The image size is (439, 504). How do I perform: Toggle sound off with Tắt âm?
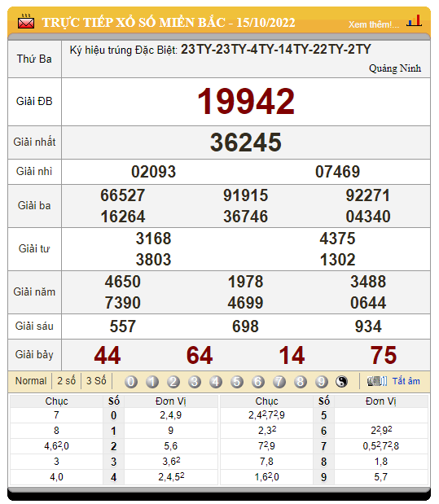[406, 381]
